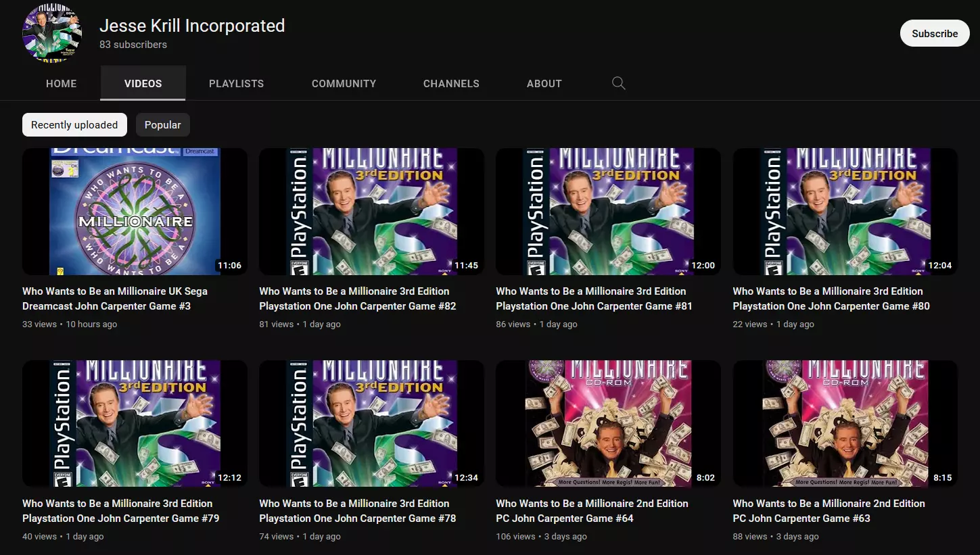Click the 2nd Edition PC Game #63 title
980x555 pixels.
click(829, 511)
